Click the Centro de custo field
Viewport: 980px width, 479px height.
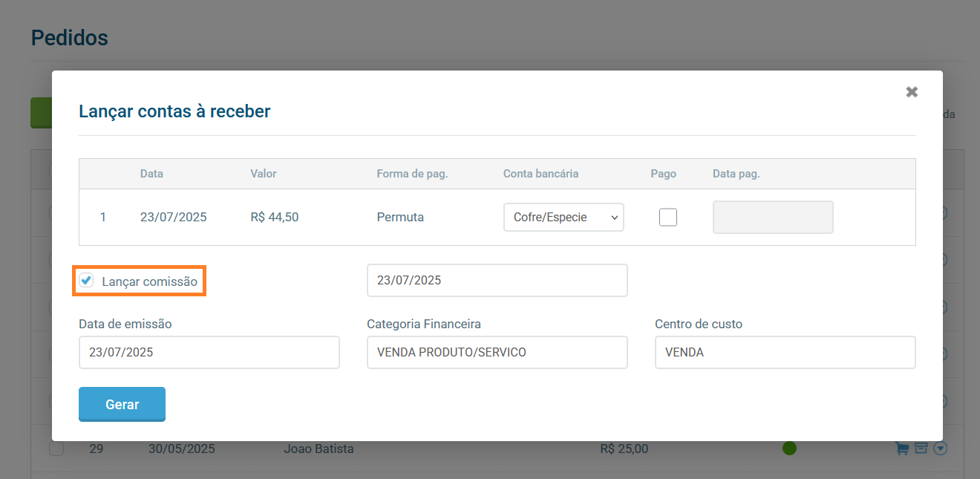point(785,353)
